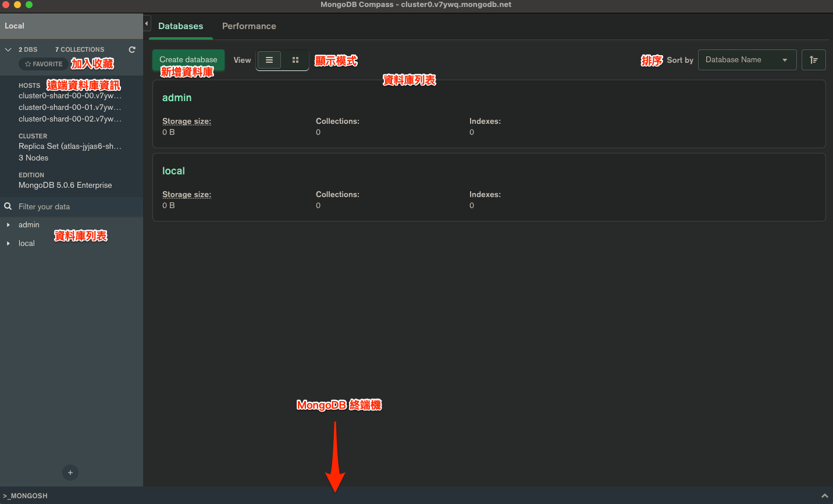This screenshot has height=504, width=833.
Task: Expand the local database tree item
Action: (8, 244)
